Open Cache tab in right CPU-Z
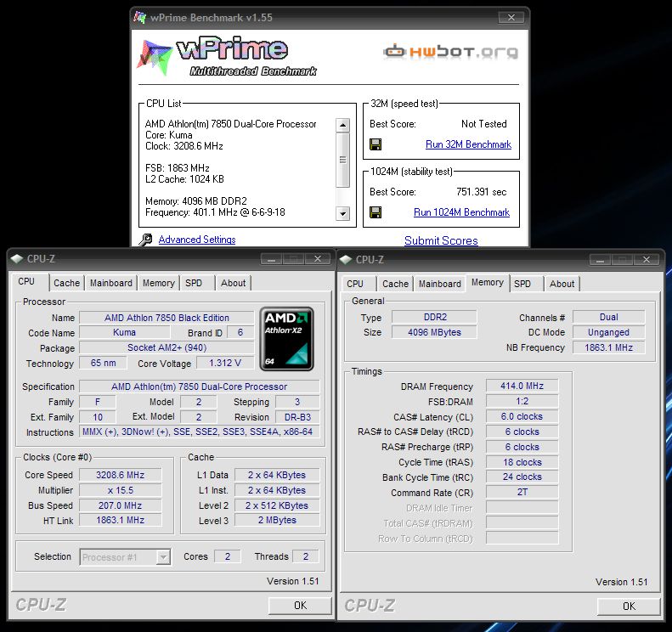This screenshot has width=672, height=632. coord(395,284)
